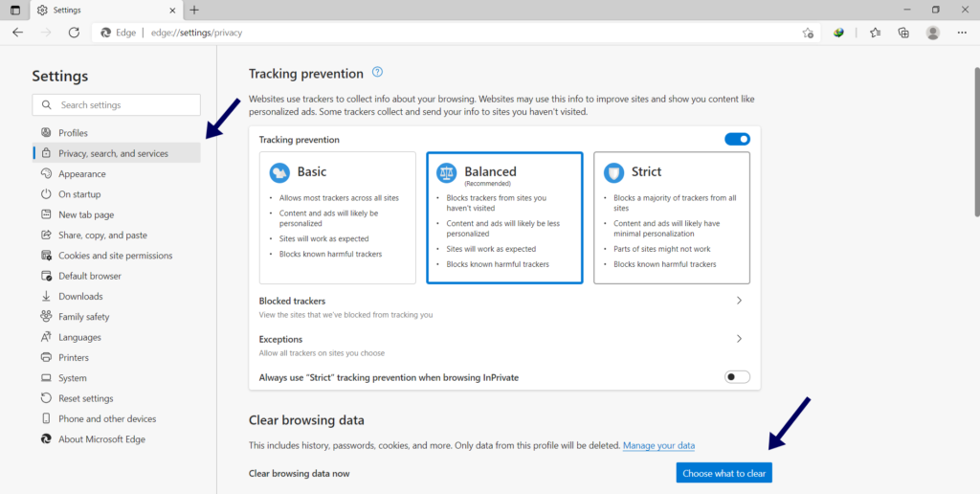Open the user profile avatar
The image size is (980, 494).
click(x=933, y=32)
